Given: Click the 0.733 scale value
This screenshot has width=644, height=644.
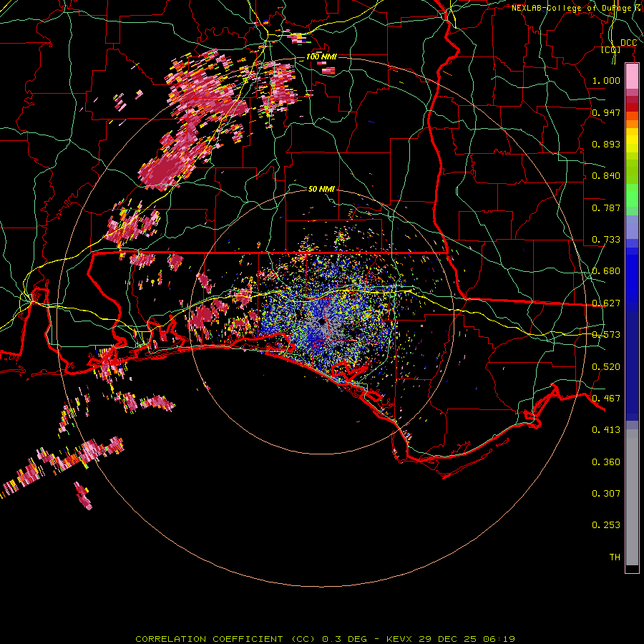Looking at the screenshot, I should pos(606,240).
